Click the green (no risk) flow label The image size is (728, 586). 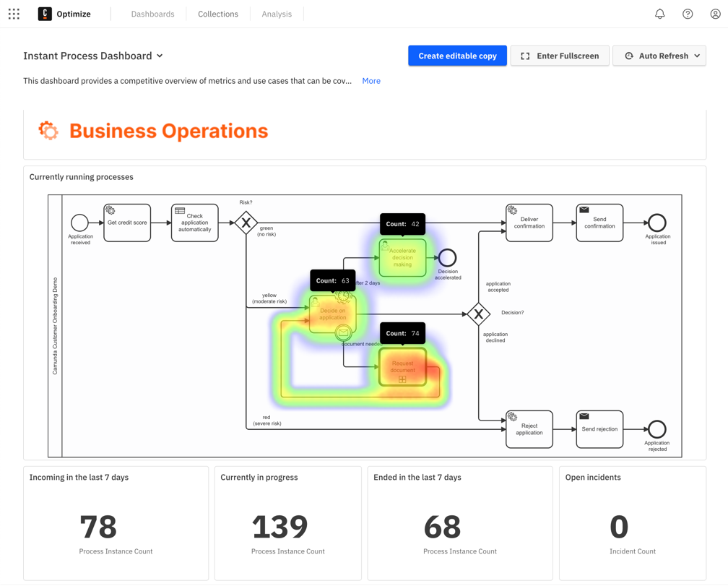[x=266, y=231]
